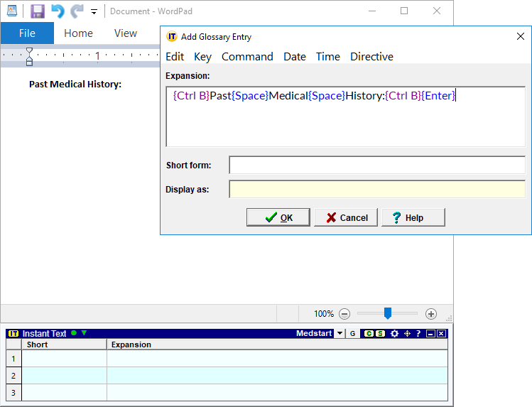This screenshot has width=532, height=407.
Task: Click the WordPad window resize grip
Action: coord(448,318)
